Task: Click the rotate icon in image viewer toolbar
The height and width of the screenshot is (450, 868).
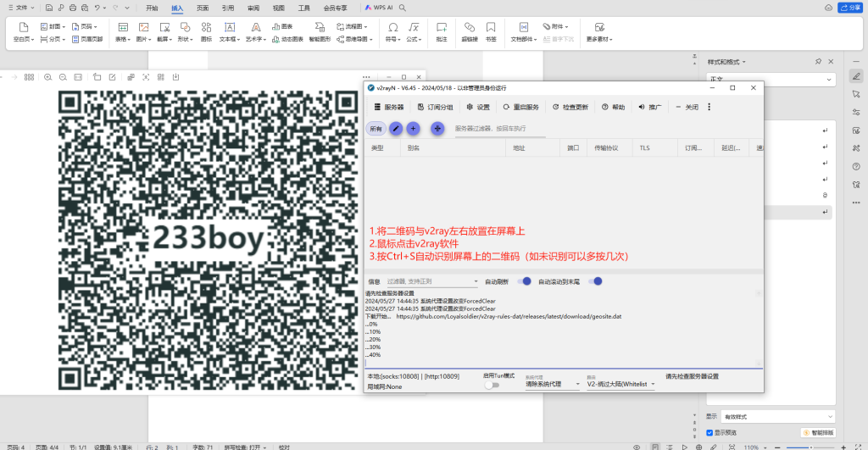Action: coord(97,77)
